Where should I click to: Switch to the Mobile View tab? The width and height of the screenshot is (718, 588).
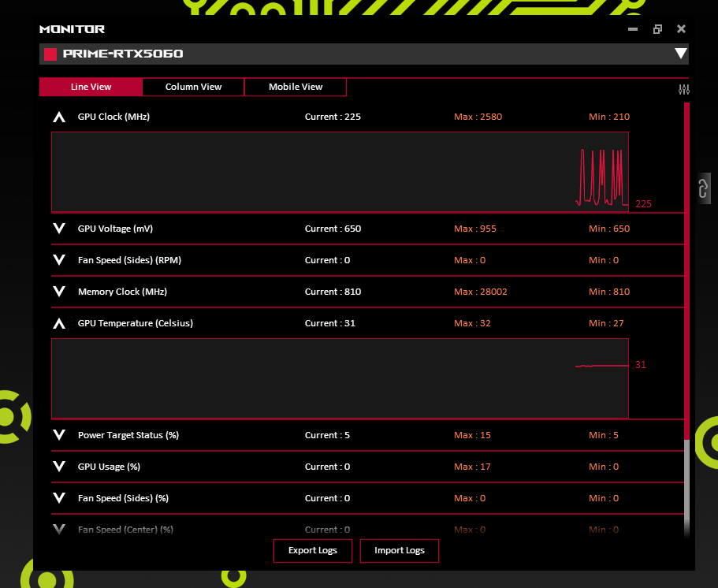pos(296,87)
